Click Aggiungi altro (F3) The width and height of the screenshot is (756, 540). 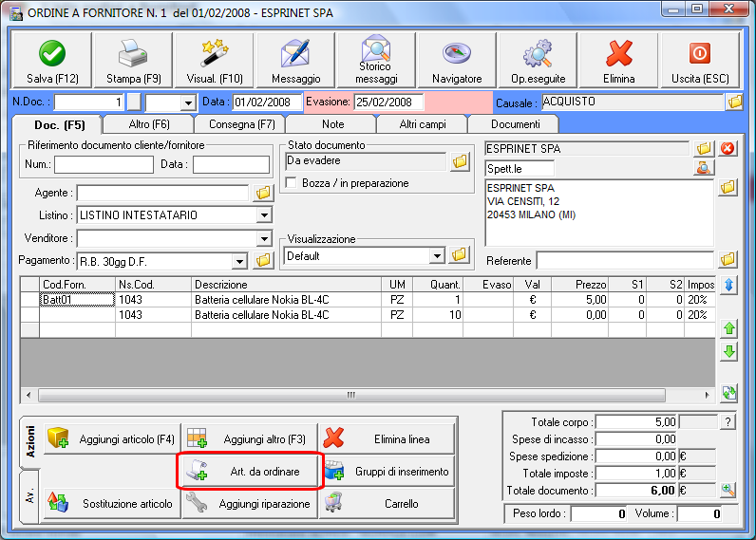click(250, 438)
